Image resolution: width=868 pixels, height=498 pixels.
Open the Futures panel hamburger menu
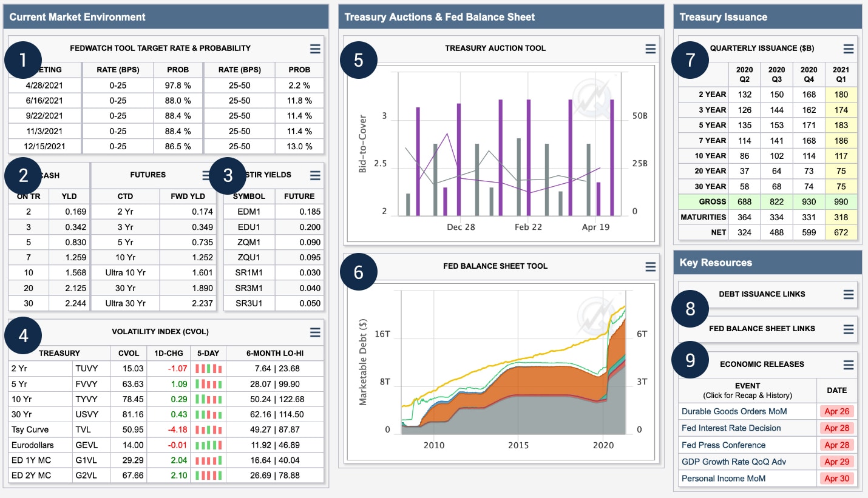207,175
